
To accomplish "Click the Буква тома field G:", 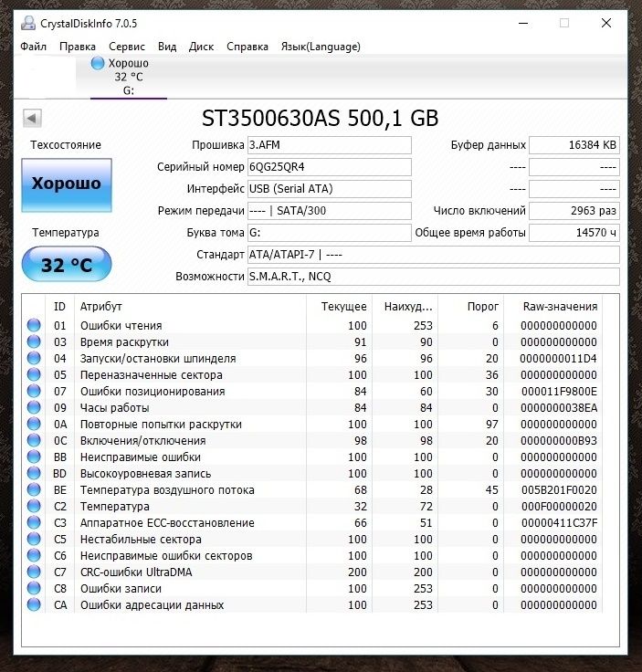I will [329, 233].
